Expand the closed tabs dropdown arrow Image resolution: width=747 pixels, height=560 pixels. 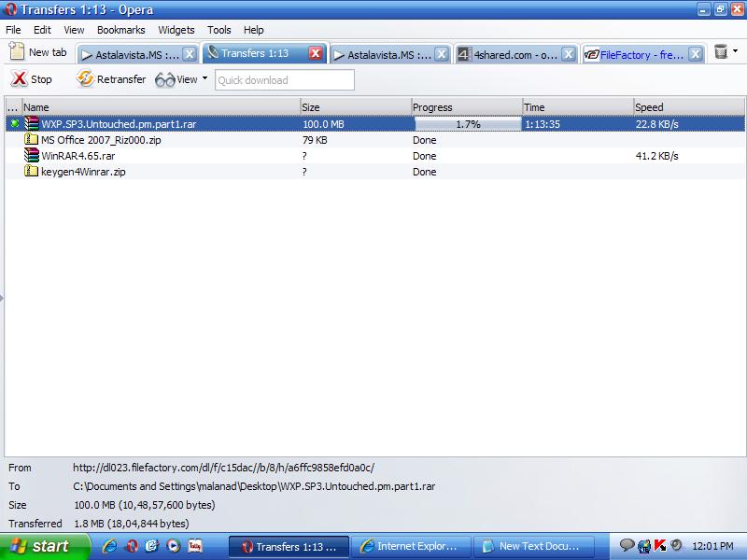click(736, 51)
